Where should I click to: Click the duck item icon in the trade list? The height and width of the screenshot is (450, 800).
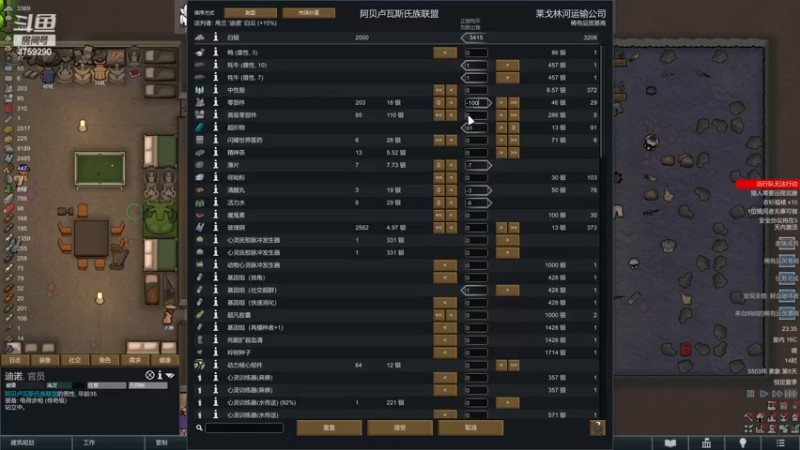click(199, 53)
